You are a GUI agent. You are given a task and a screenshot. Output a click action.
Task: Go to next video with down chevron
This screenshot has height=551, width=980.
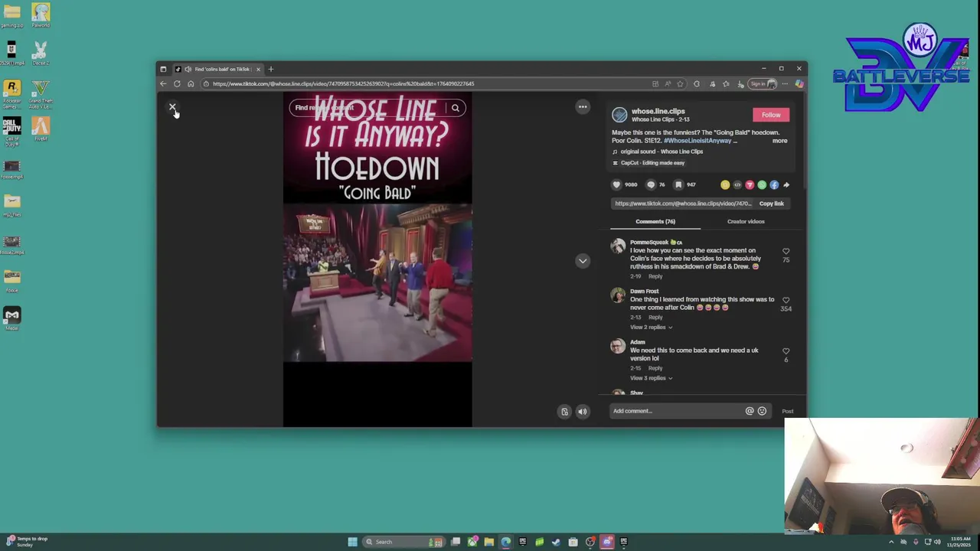tap(583, 261)
